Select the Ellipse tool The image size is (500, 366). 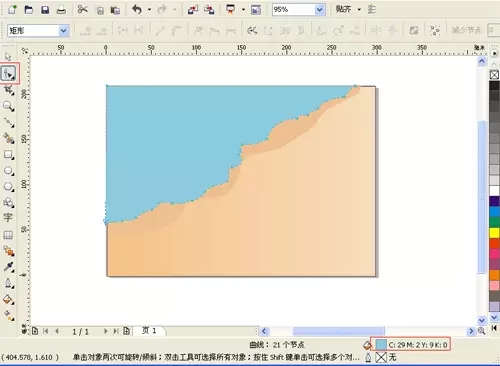pos(8,171)
